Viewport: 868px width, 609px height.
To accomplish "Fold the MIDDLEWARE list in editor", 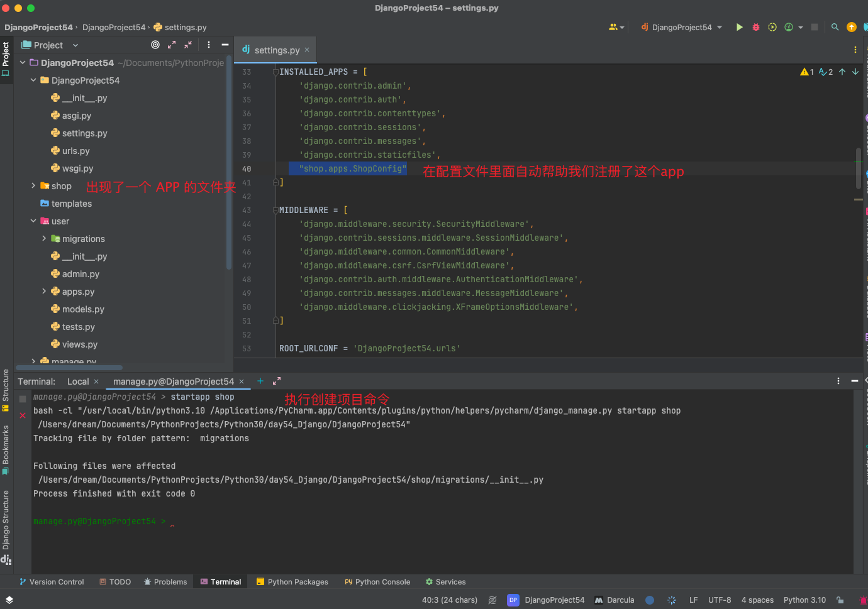I will [275, 210].
